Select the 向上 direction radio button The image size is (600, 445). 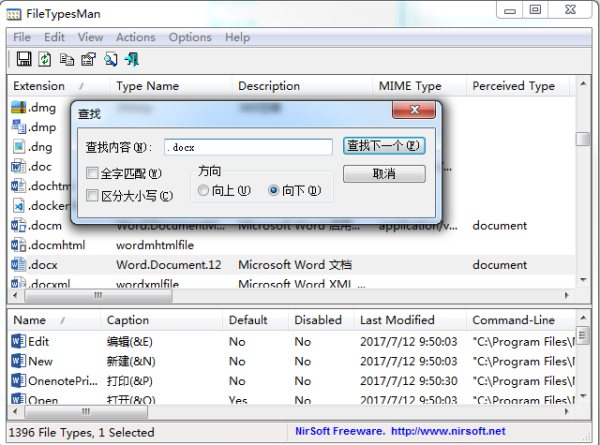pyautogui.click(x=204, y=190)
